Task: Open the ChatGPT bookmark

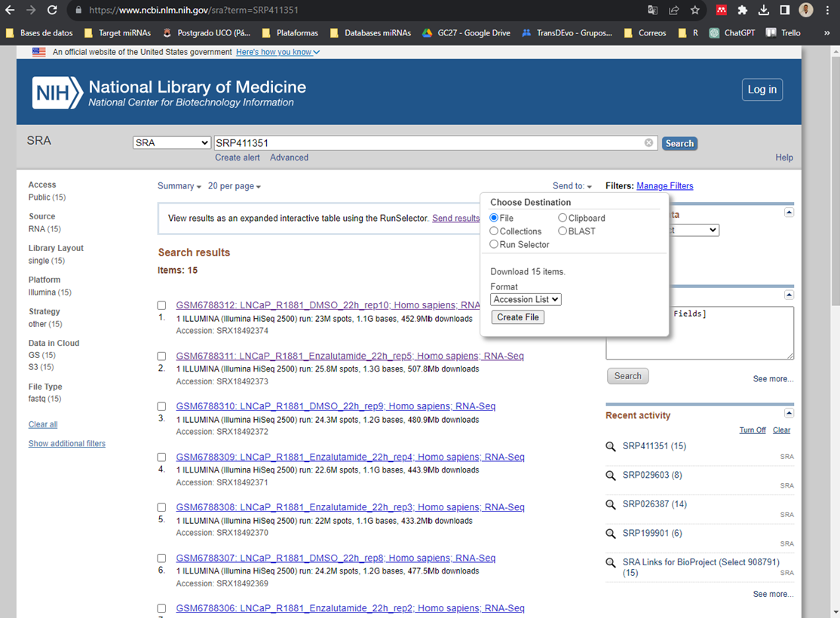Action: 735,33
